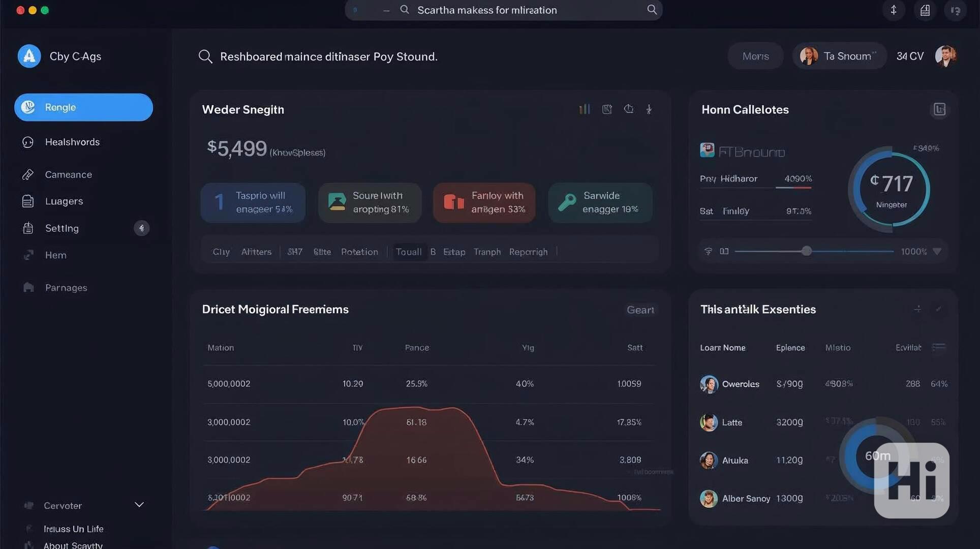980x549 pixels.
Task: Open the Honn Callelotes panel corner icon
Action: click(x=939, y=109)
